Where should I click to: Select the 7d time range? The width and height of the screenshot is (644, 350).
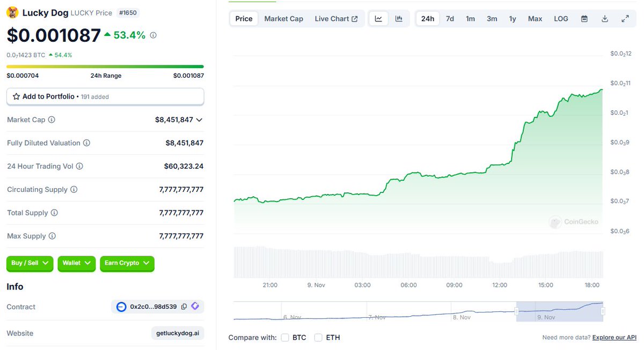450,19
